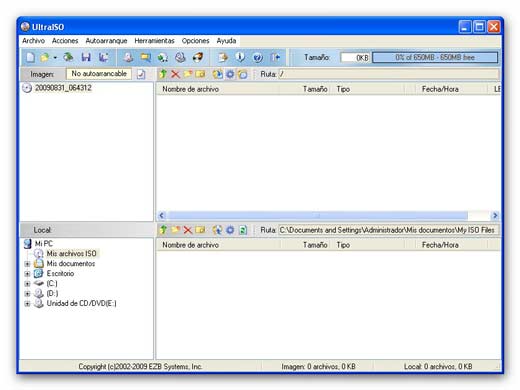Click the Help question-mark icon

click(x=258, y=57)
